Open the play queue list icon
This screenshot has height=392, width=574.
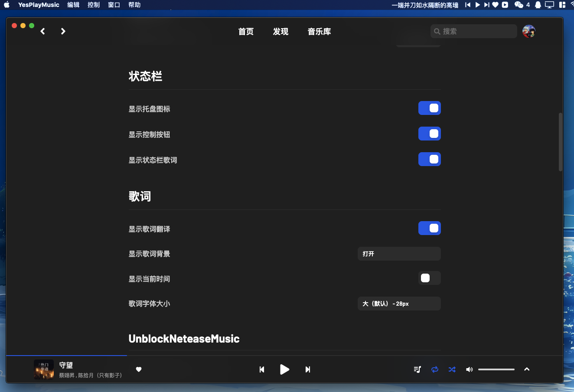coord(417,369)
